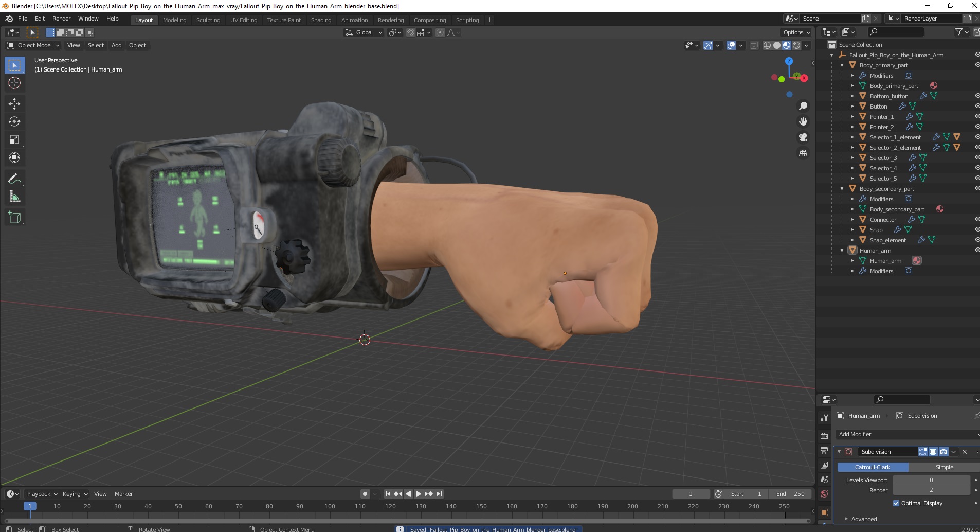Select the Simple subdivision type
The image size is (980, 532).
tap(944, 467)
